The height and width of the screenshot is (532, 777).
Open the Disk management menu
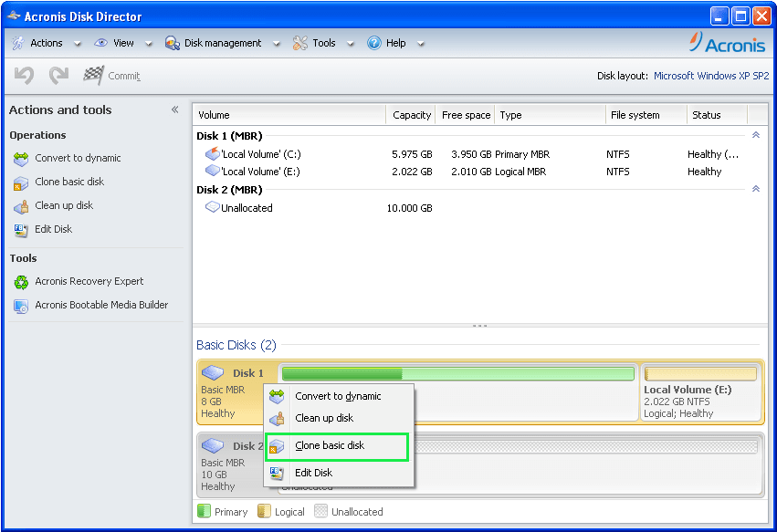(x=223, y=43)
